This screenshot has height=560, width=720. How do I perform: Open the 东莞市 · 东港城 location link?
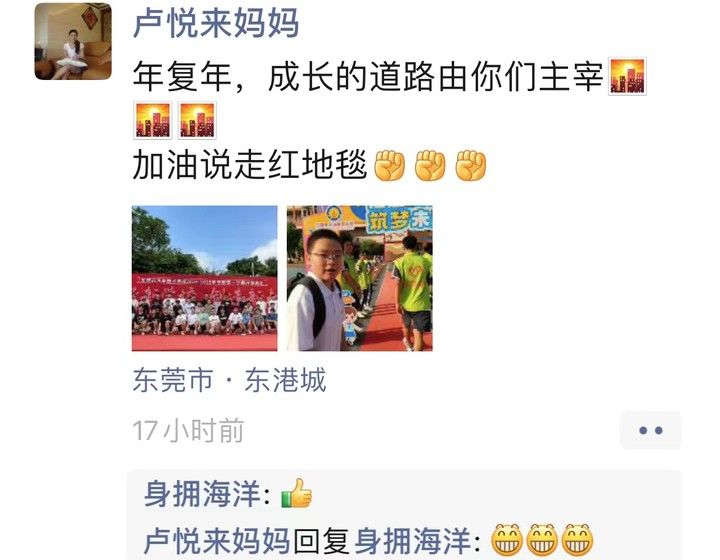(x=229, y=380)
